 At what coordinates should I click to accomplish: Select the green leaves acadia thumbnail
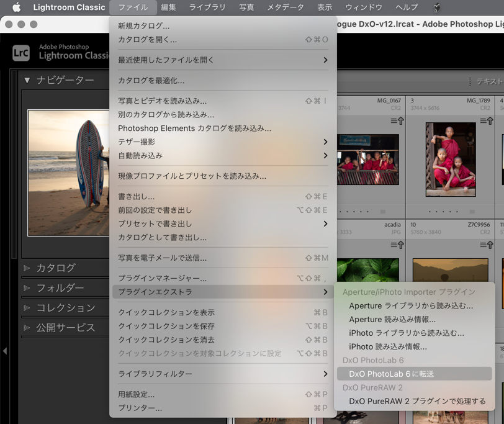coord(368,270)
